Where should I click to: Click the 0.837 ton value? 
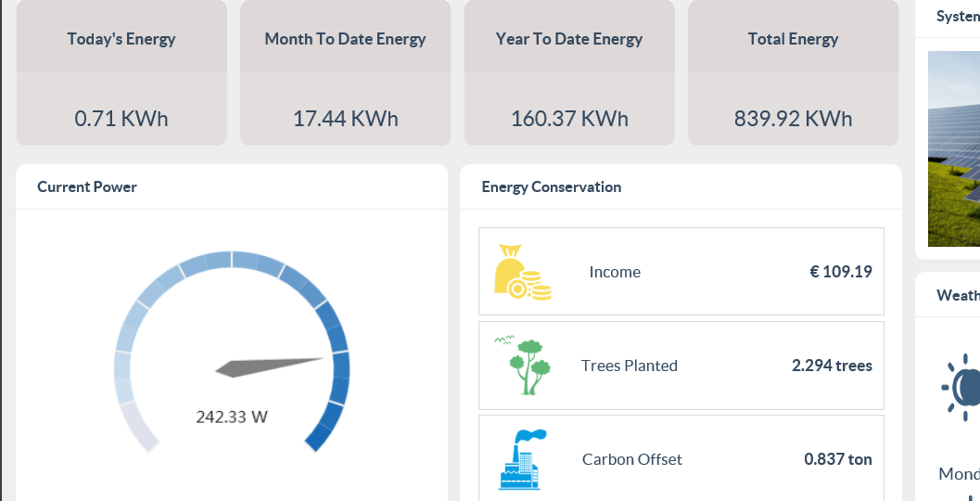(x=838, y=459)
